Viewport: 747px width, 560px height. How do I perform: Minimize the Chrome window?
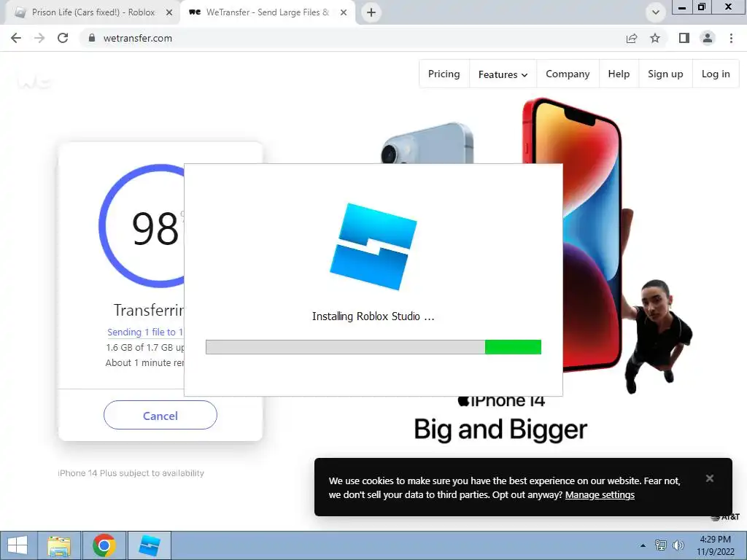click(x=682, y=7)
